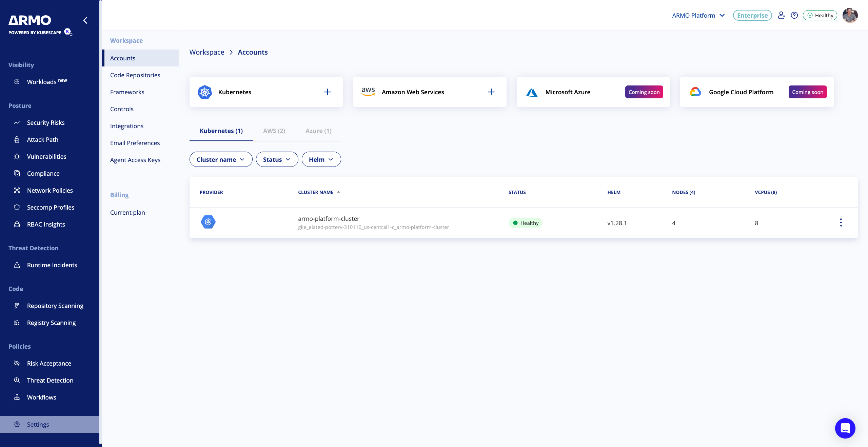Click the ARMO logo
The width and height of the screenshot is (868, 447).
coord(30,20)
